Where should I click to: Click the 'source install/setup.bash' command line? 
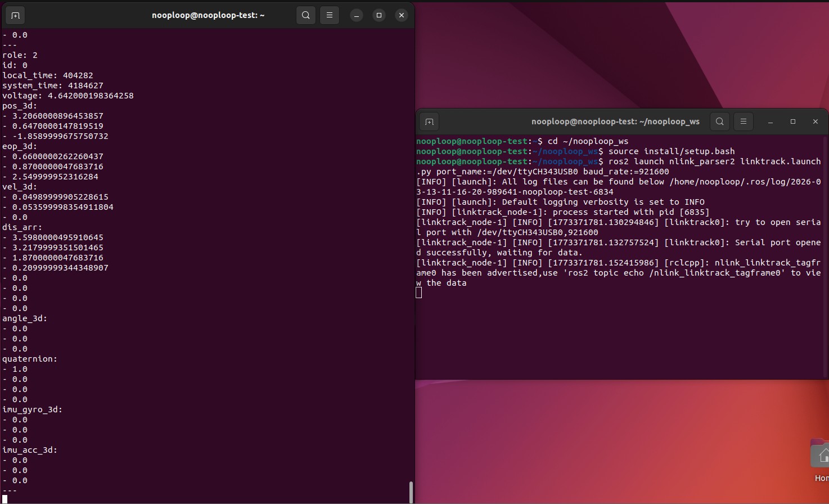tap(669, 151)
